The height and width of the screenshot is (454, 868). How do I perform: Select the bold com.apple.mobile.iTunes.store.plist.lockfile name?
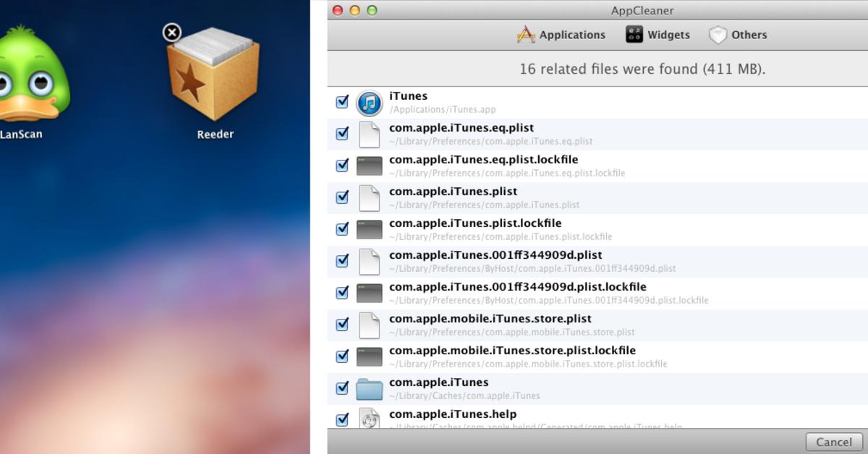(x=512, y=351)
